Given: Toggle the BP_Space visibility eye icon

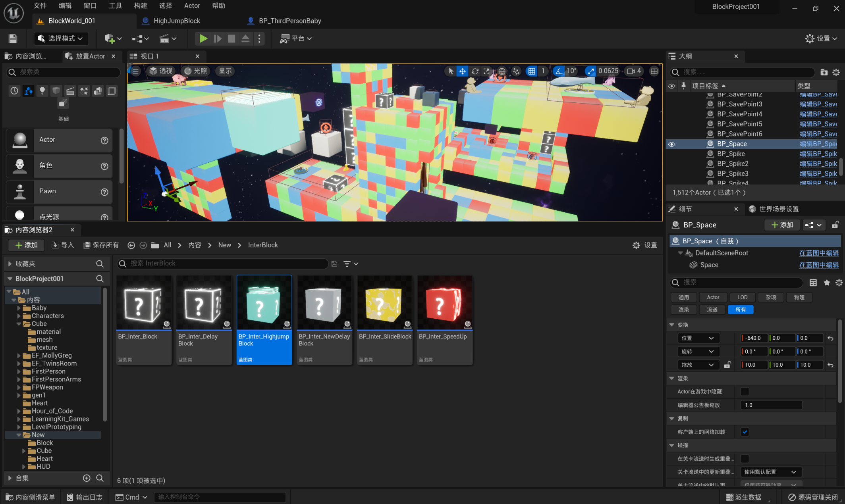Looking at the screenshot, I should [671, 144].
